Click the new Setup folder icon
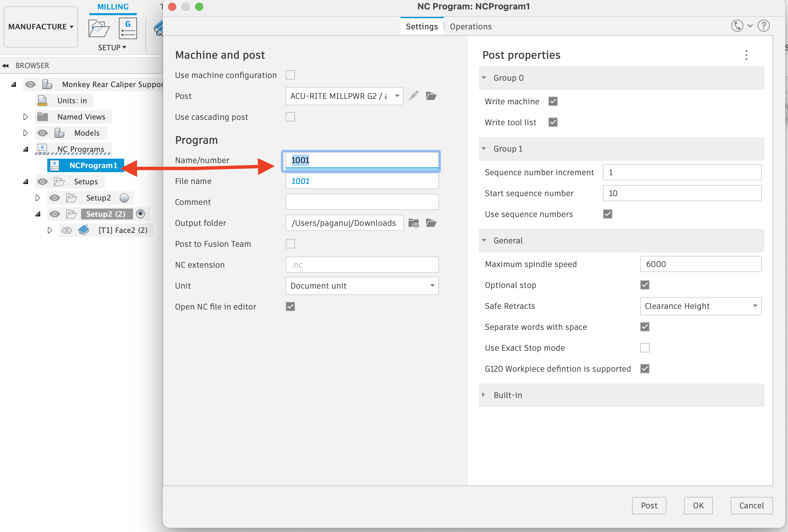The image size is (788, 532). 99,28
